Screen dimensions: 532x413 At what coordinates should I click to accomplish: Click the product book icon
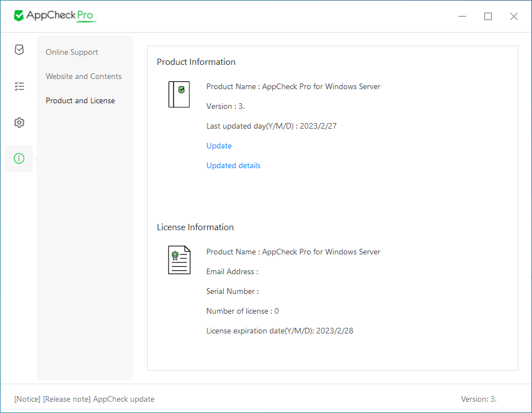(179, 94)
